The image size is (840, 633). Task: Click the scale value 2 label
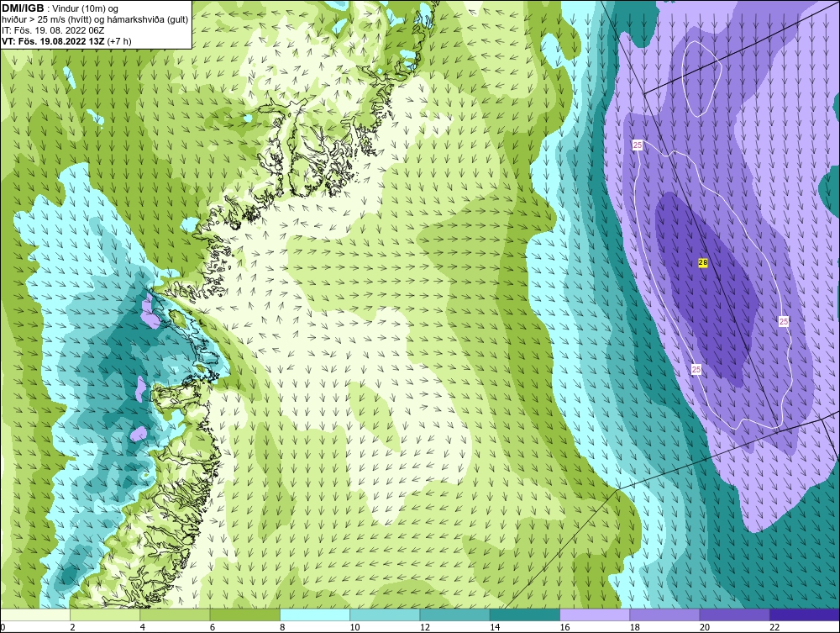click(x=72, y=627)
